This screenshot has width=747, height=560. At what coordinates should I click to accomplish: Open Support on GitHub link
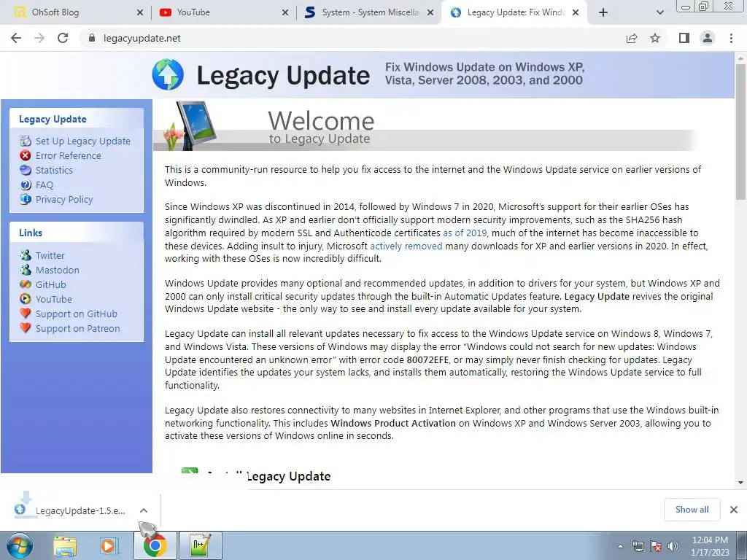pos(76,314)
